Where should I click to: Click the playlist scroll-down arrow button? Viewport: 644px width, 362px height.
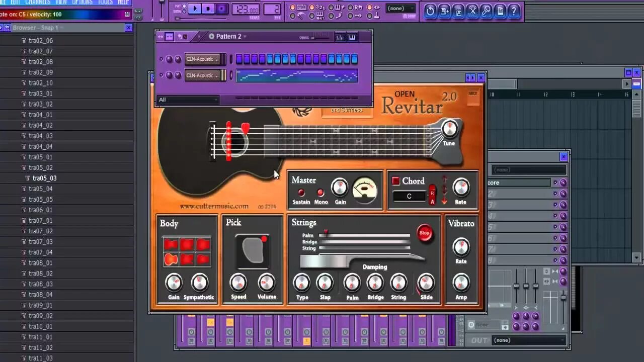point(636,258)
